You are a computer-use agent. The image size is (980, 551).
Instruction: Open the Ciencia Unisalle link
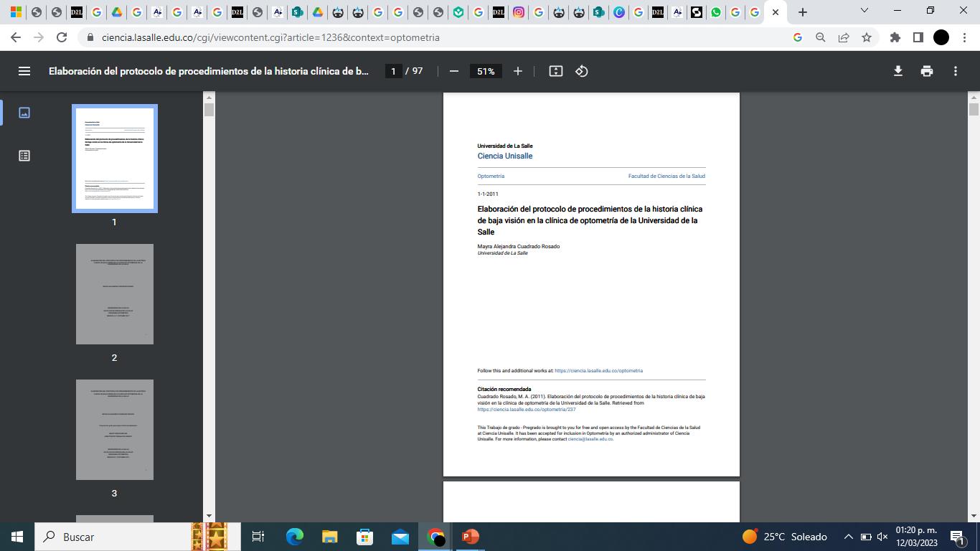[x=505, y=156]
